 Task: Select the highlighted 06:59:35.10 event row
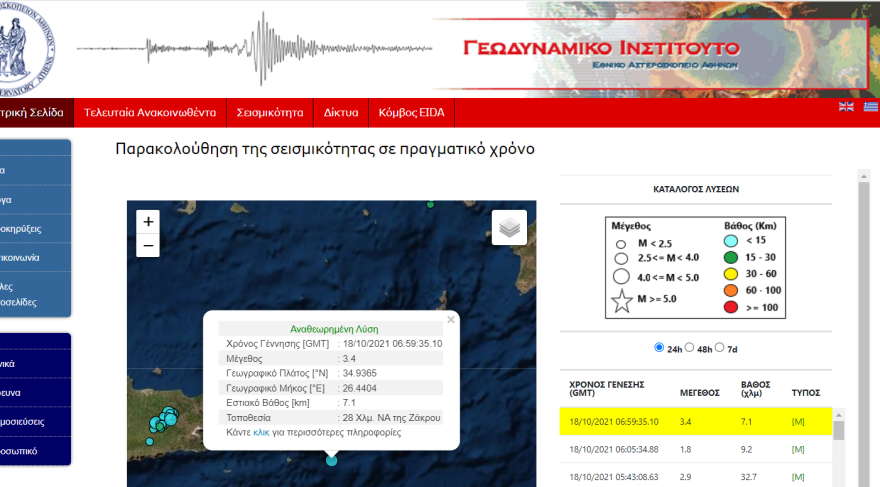click(x=695, y=422)
